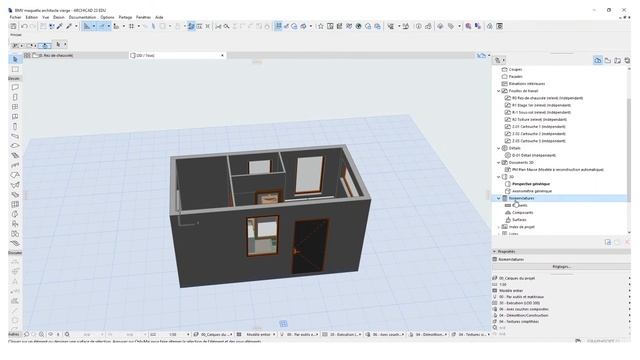Click the tab overview grid icon

(x=27, y=55)
